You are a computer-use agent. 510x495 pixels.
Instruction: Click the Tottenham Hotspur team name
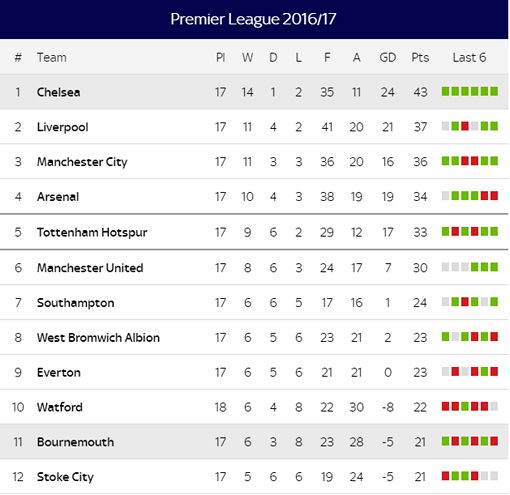coord(92,232)
